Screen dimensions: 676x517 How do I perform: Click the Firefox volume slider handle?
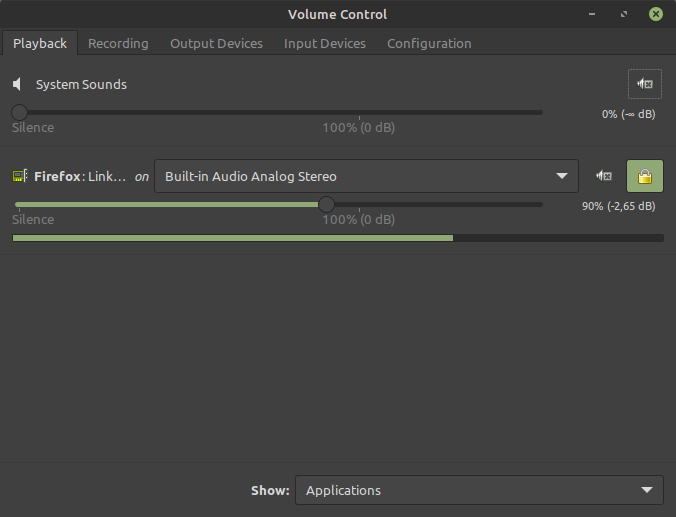(326, 204)
